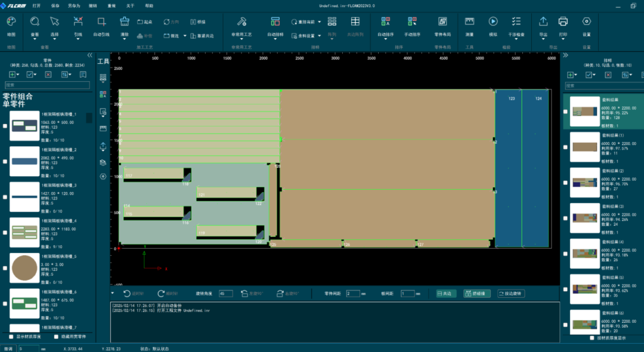Image resolution: width=644 pixels, height=352 pixels.
Task: Click the 帮助 help menu
Action: 149,5
